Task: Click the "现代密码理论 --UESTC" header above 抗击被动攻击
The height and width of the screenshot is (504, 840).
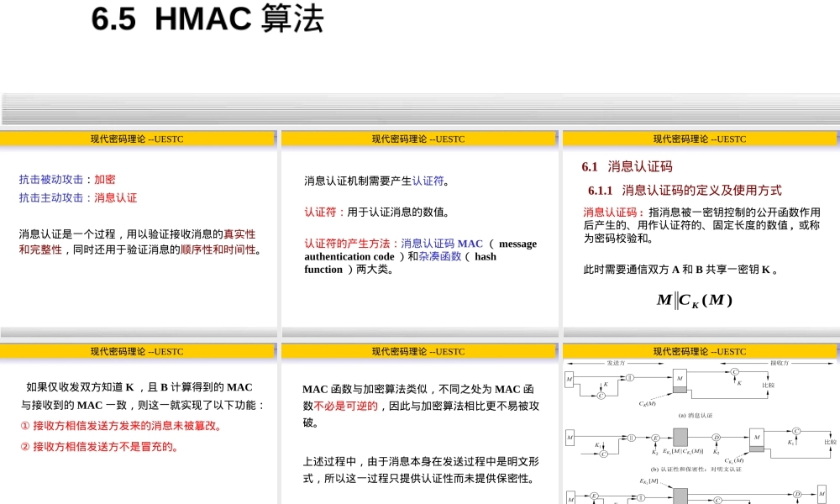Action: coord(137,139)
